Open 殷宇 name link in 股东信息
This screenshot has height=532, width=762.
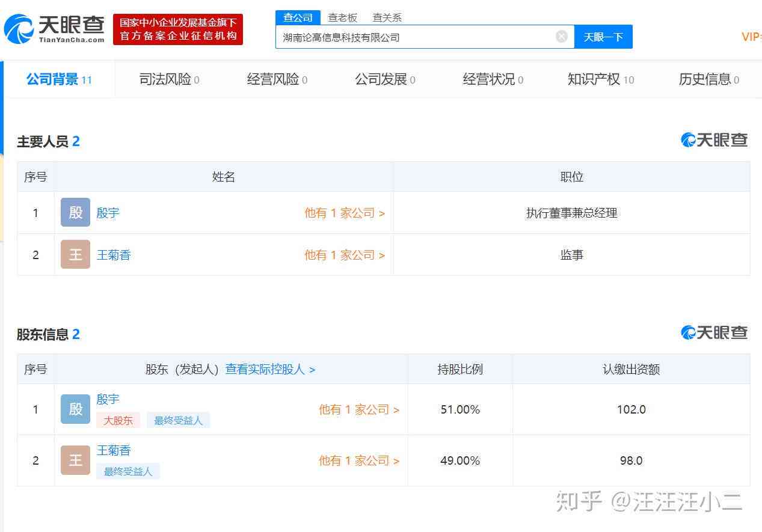108,399
